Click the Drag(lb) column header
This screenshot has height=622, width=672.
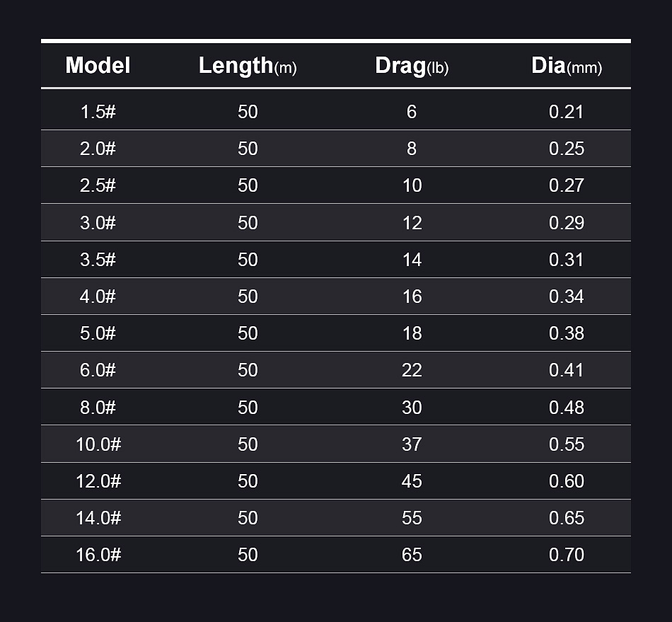click(x=412, y=66)
